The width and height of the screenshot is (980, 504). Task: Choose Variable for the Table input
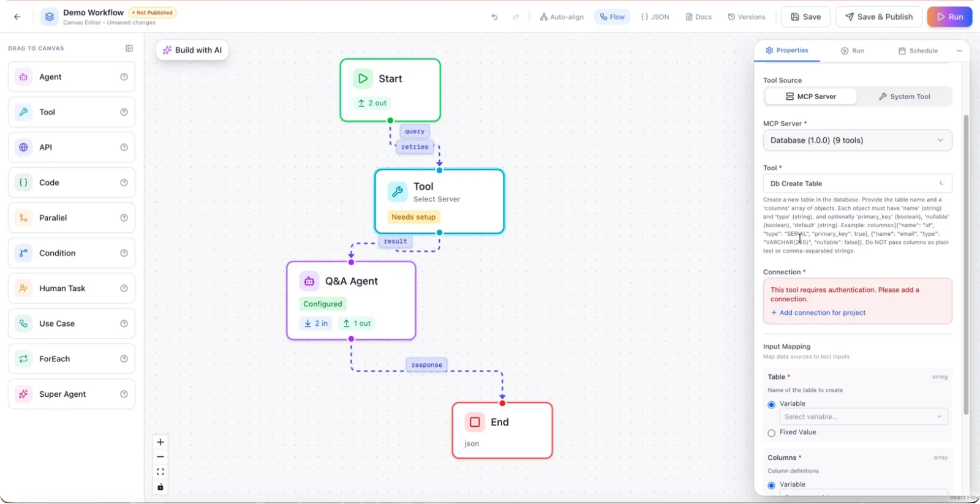(x=772, y=405)
